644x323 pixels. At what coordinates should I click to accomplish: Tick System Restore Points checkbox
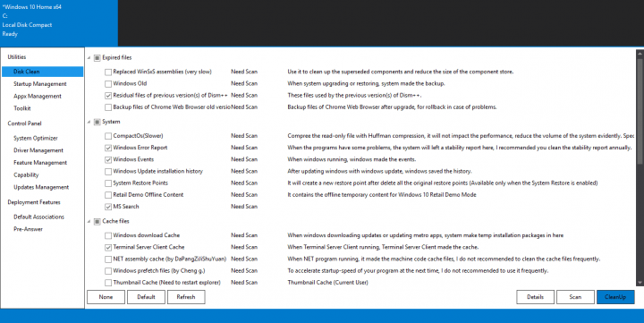(108, 183)
